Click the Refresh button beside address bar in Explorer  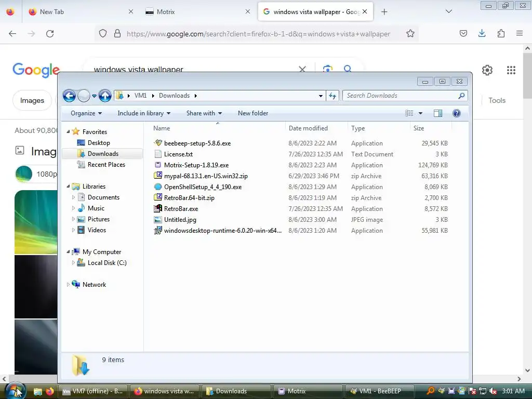(x=332, y=96)
